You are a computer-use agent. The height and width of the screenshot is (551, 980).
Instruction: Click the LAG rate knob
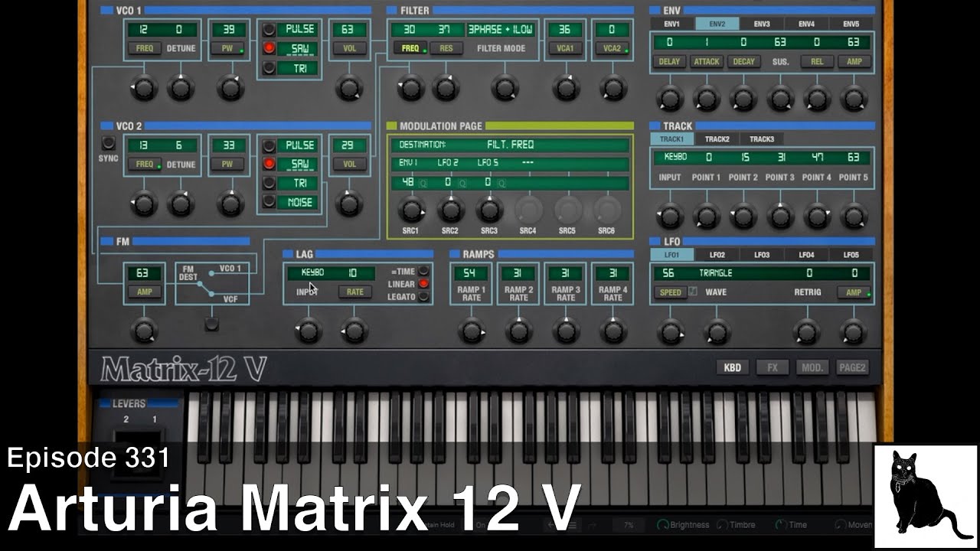tap(354, 331)
